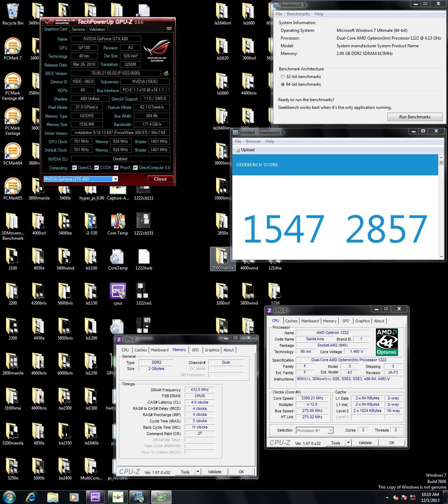This screenshot has width=448, height=504.
Task: Open Windows Start menu orb
Action: click(9, 497)
